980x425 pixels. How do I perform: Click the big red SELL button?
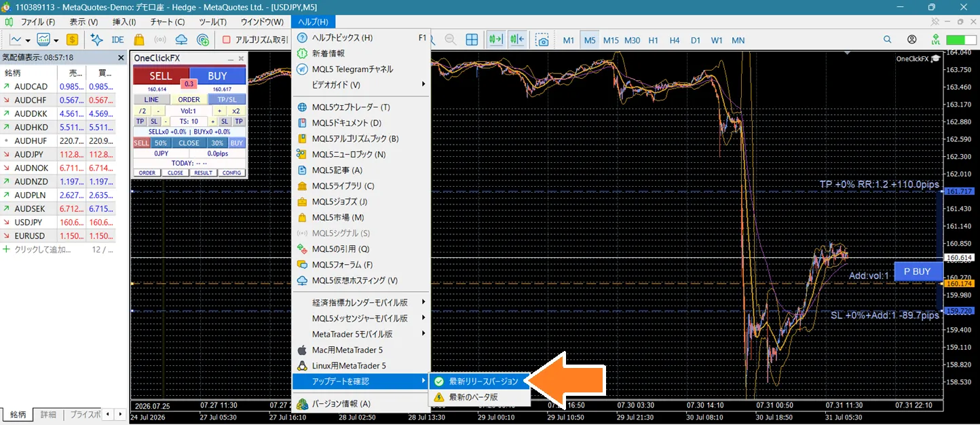coord(161,76)
